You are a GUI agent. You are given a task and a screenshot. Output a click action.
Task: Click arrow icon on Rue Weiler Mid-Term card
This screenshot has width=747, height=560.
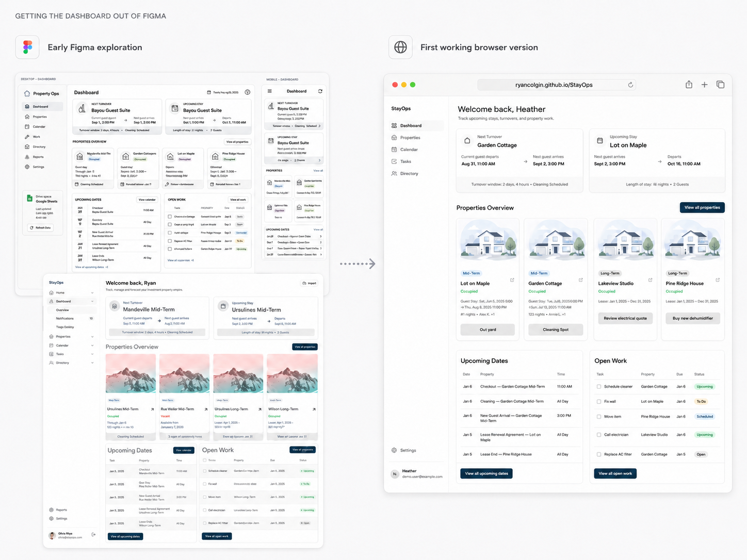pyautogui.click(x=206, y=409)
